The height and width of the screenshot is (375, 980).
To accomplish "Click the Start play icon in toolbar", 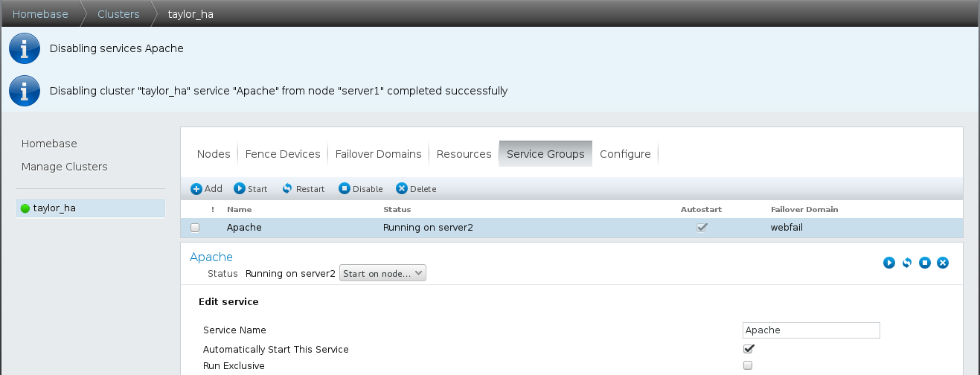I will [x=240, y=189].
